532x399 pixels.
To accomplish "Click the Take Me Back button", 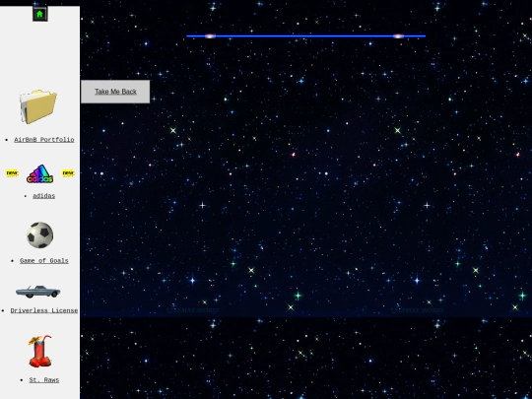I will (x=115, y=92).
